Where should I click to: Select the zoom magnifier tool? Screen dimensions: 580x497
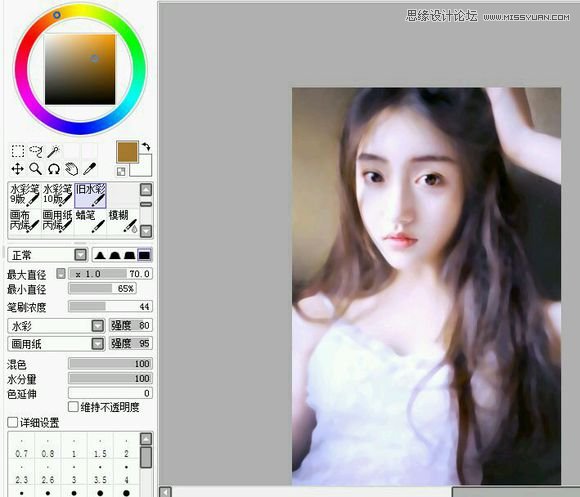point(36,169)
